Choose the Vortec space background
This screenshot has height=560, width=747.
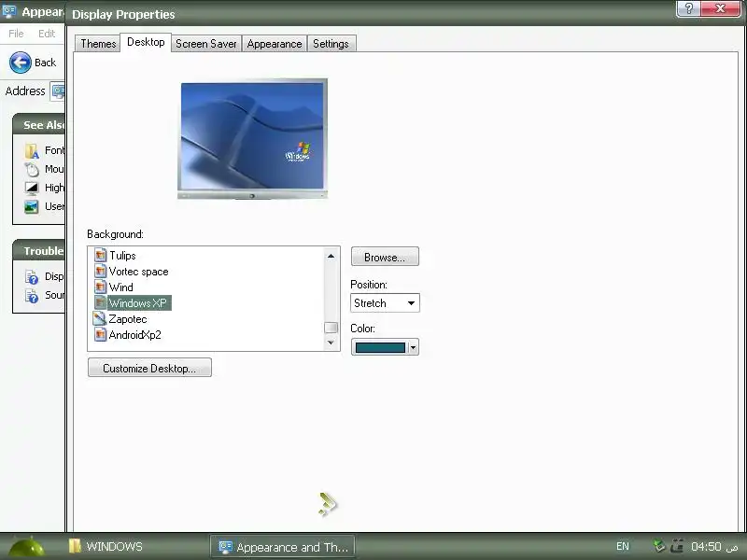coord(138,272)
